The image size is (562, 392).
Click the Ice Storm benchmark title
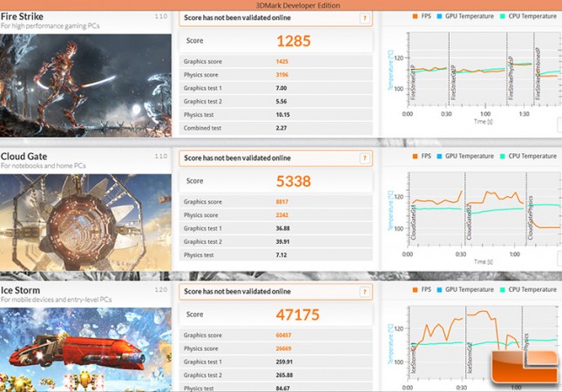point(20,290)
